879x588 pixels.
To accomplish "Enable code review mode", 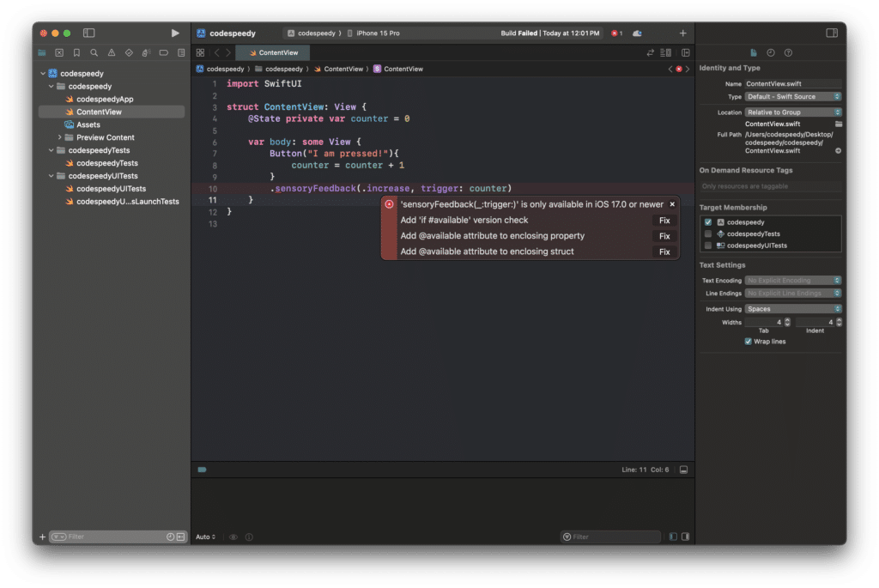I will (x=651, y=52).
